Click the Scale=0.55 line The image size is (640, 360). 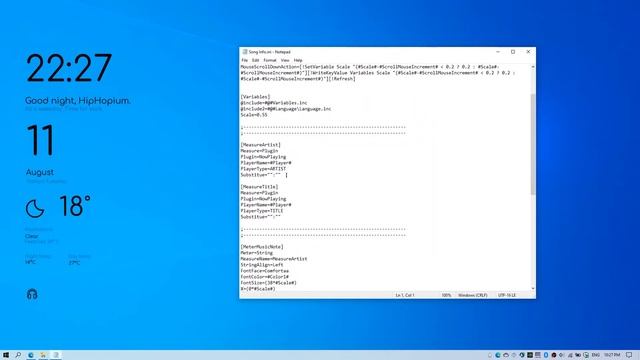(x=254, y=115)
